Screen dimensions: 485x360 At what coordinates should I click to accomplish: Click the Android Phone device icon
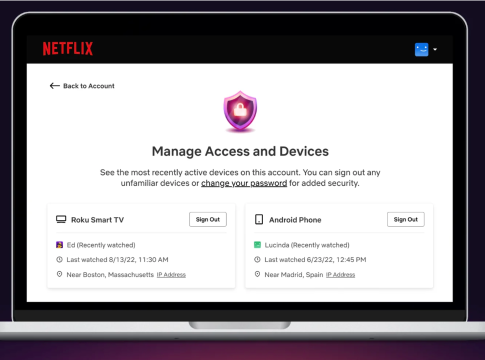tap(259, 219)
